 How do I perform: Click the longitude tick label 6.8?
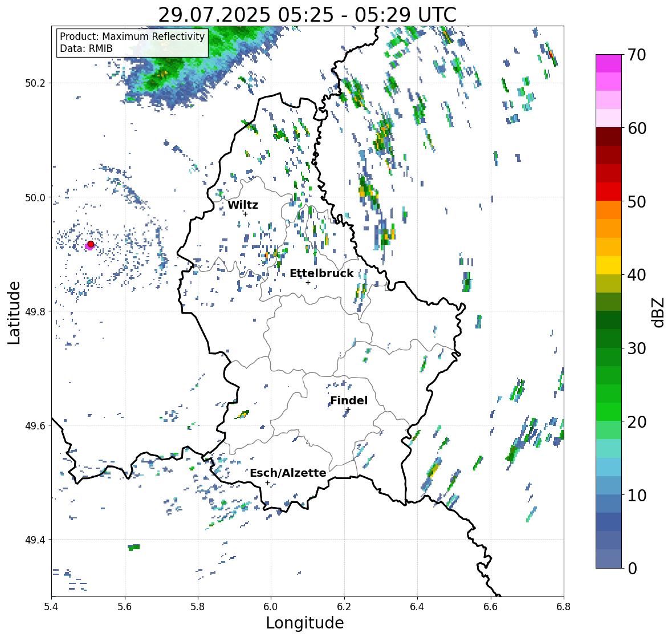(564, 607)
